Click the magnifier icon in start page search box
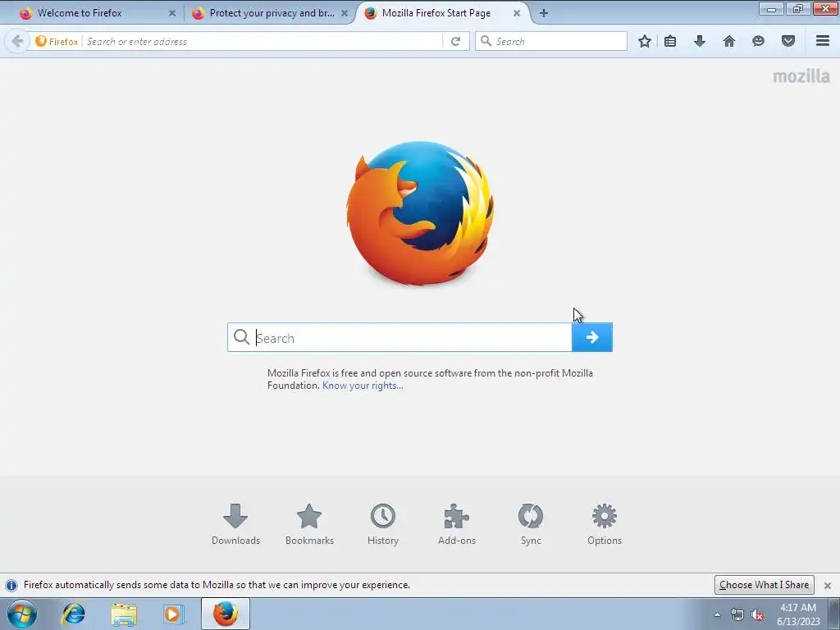840x630 pixels. click(x=242, y=337)
